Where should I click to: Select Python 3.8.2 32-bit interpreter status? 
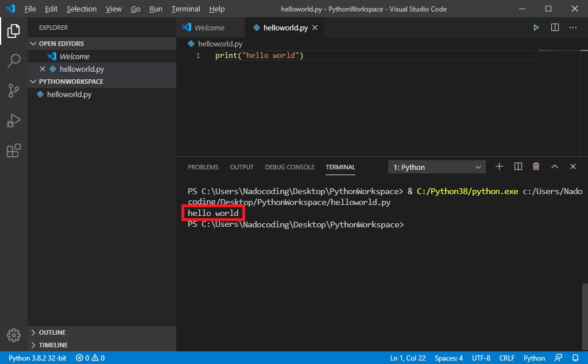coord(37,358)
